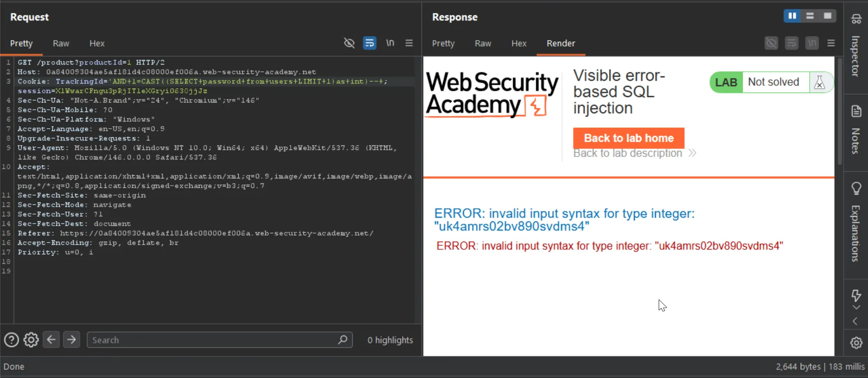Click the Web Security Academy logo
The image size is (868, 378).
click(492, 94)
